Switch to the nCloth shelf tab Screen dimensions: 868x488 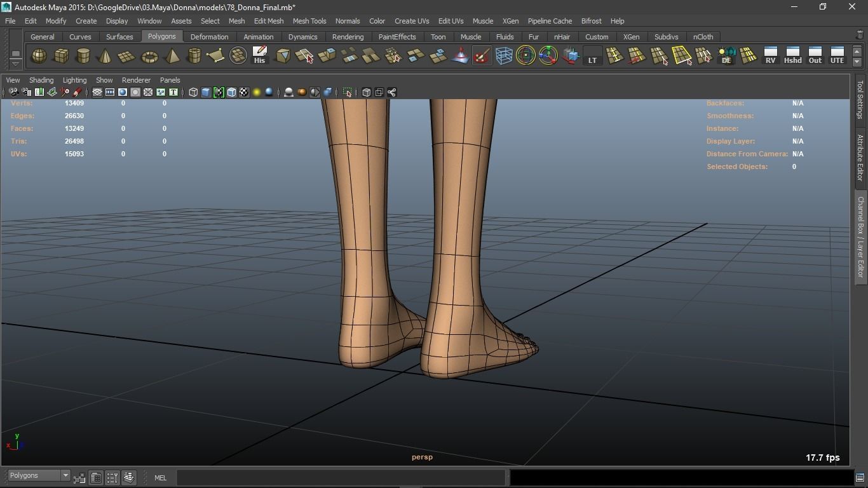703,37
